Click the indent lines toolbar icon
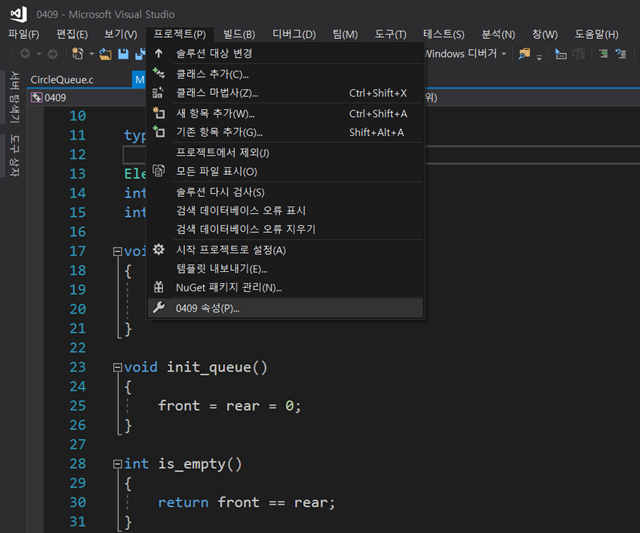This screenshot has width=640, height=533. coord(604,53)
